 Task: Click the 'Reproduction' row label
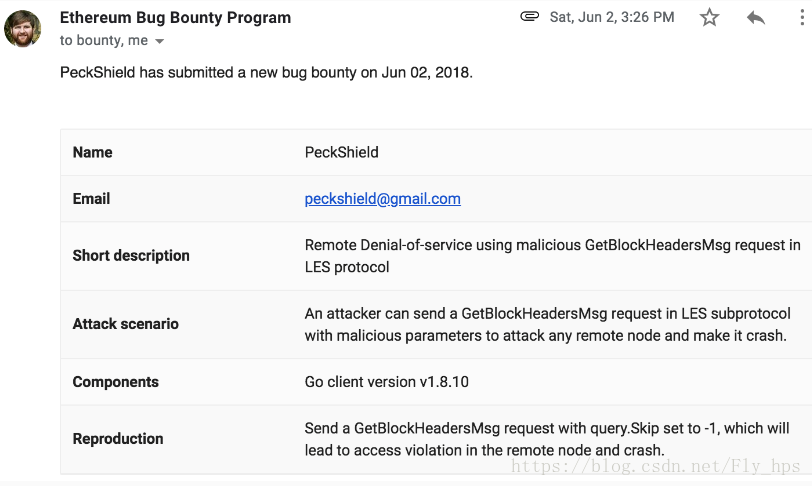click(118, 439)
